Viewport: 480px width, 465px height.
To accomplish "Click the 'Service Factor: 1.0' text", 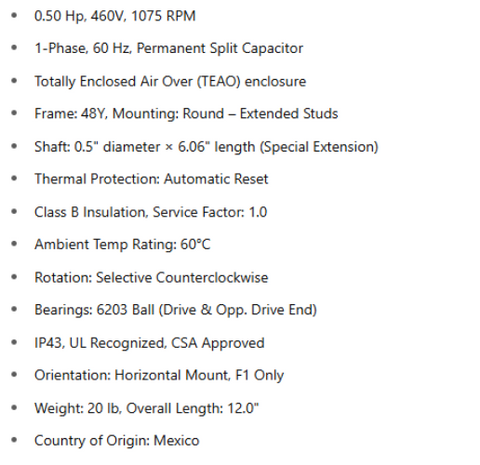I will 210,212.
